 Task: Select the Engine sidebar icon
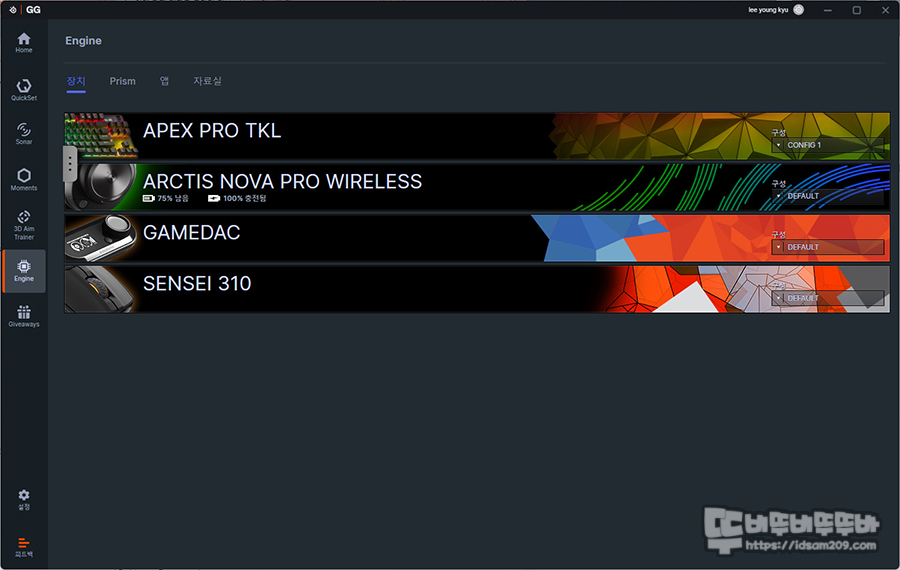(x=24, y=271)
